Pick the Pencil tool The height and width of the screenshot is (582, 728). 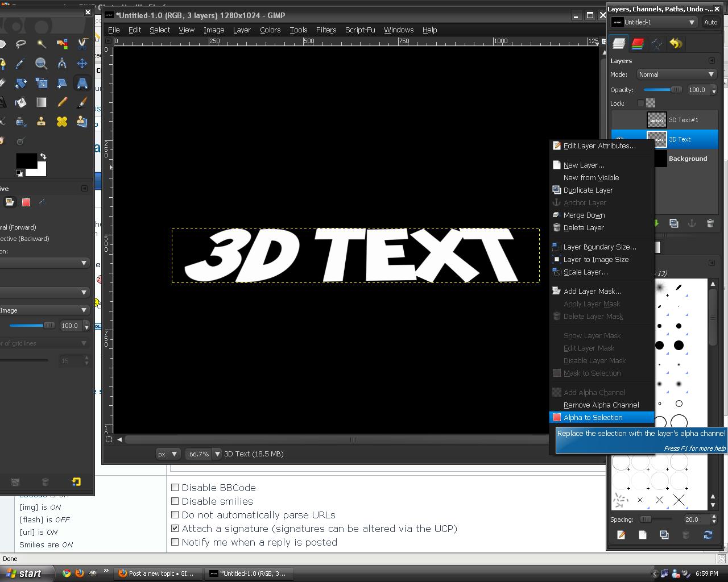pyautogui.click(x=61, y=102)
